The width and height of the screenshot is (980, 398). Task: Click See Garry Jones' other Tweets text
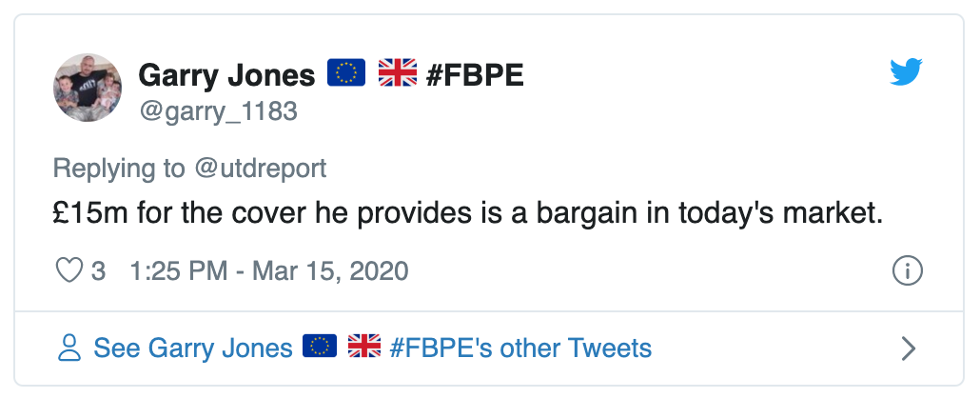[192, 348]
